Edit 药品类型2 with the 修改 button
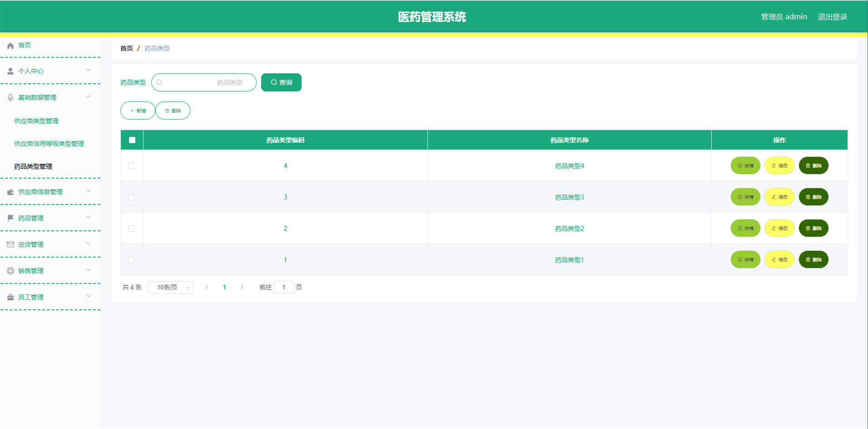868x429 pixels. tap(779, 228)
